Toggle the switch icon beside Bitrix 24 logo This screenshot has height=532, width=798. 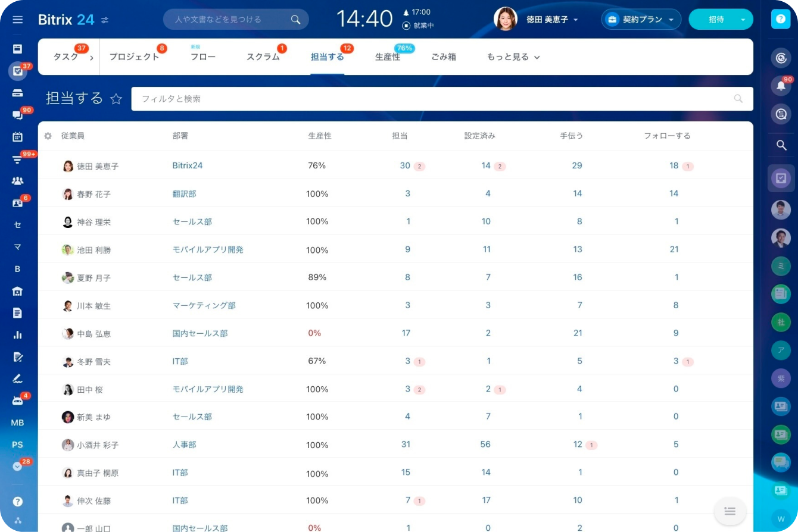click(105, 20)
